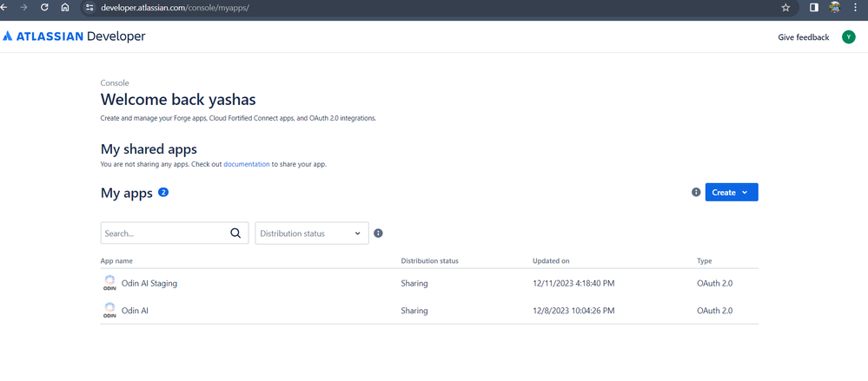The image size is (868, 381).
Task: Open the green Y account avatar
Action: 849,37
